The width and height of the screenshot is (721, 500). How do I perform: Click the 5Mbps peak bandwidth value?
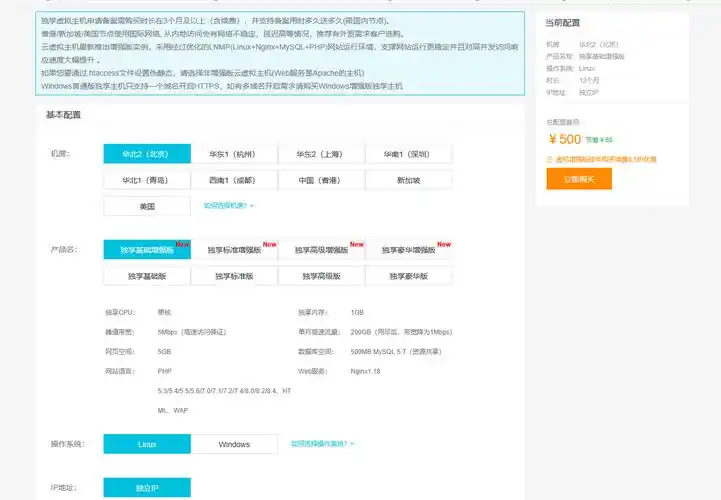pos(192,332)
